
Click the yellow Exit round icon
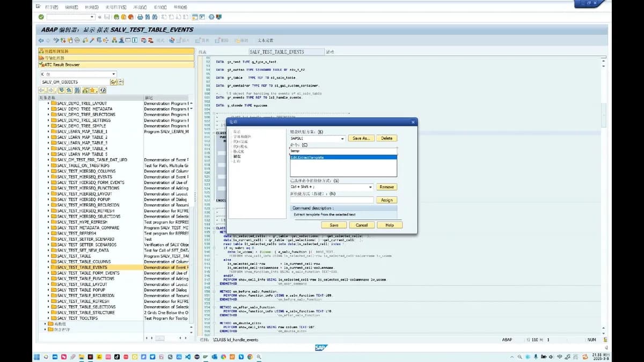pyautogui.click(x=122, y=17)
